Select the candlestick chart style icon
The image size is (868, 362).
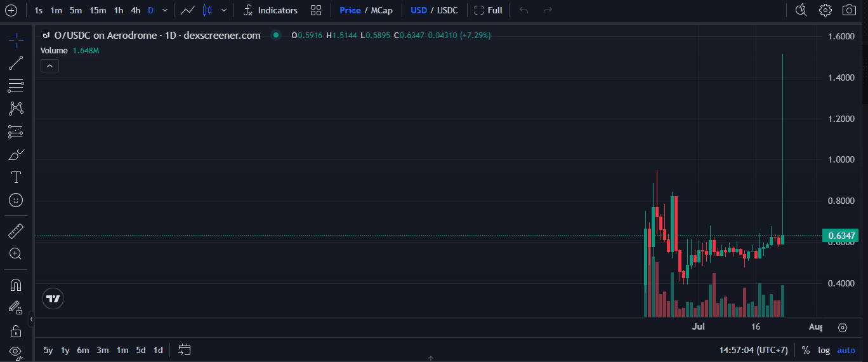pyautogui.click(x=207, y=10)
